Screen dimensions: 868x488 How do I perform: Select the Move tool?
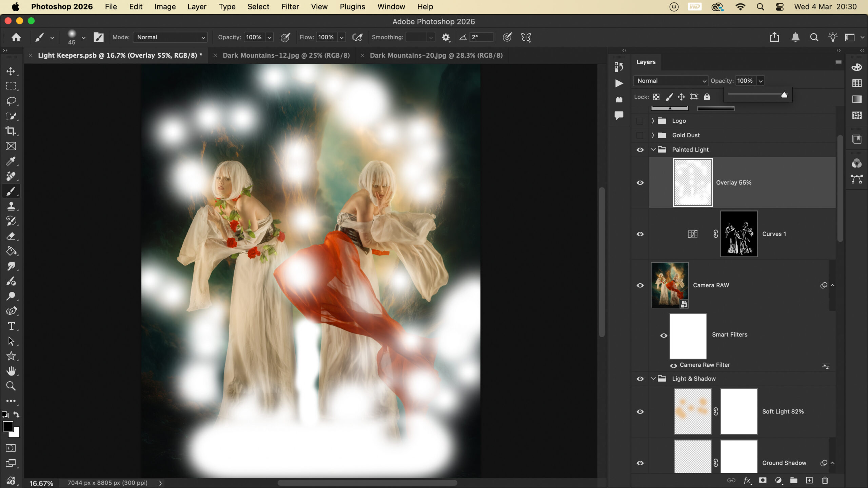coord(11,71)
